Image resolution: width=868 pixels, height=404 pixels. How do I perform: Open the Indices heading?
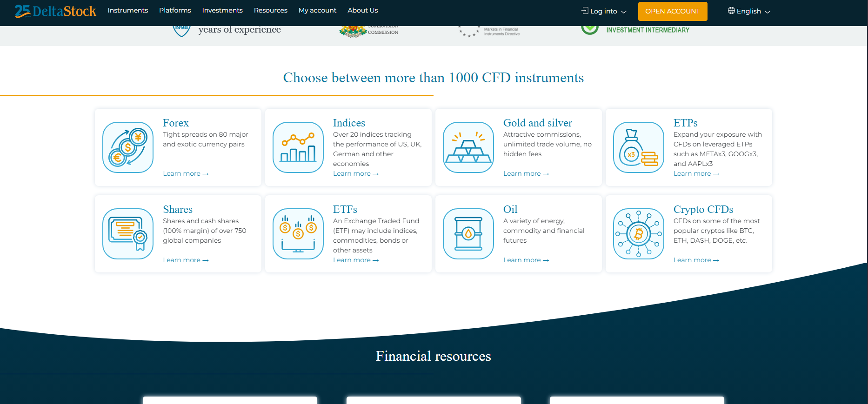[349, 123]
